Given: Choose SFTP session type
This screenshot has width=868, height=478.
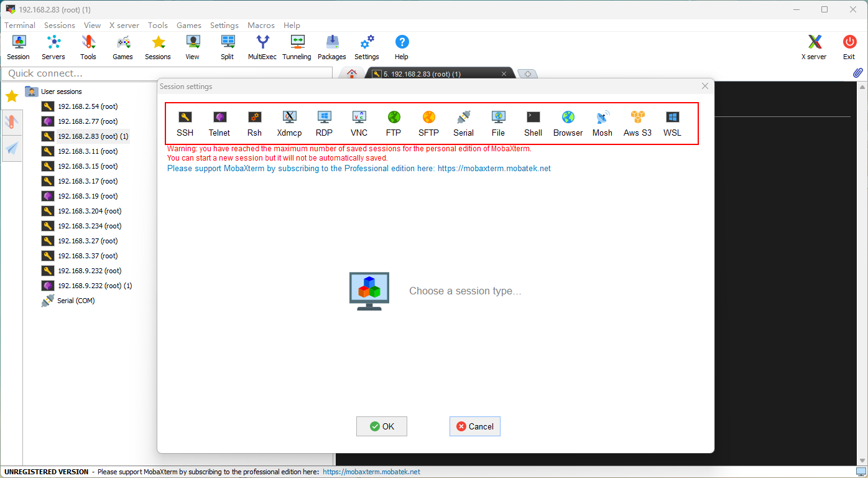Looking at the screenshot, I should [428, 123].
